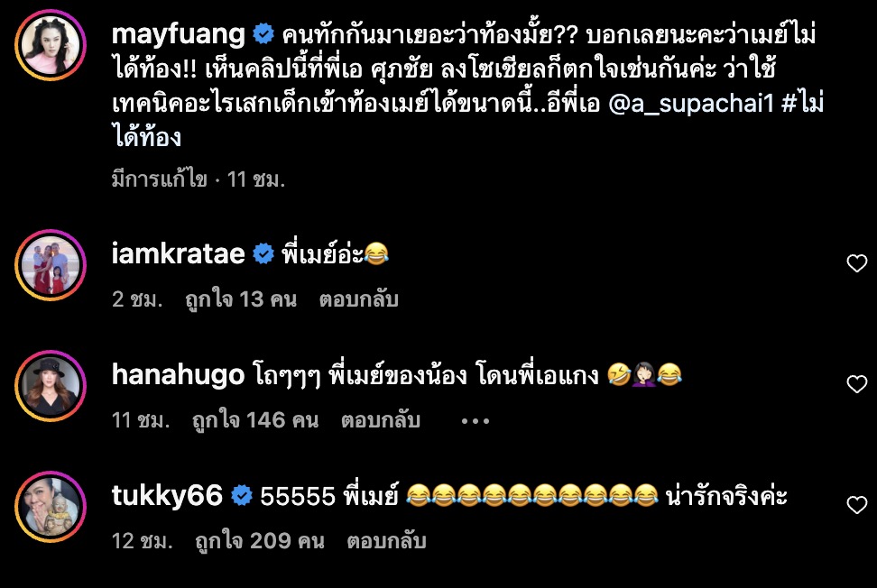Open iamkratae profile picture
The height and width of the screenshot is (588, 877).
pyautogui.click(x=51, y=265)
